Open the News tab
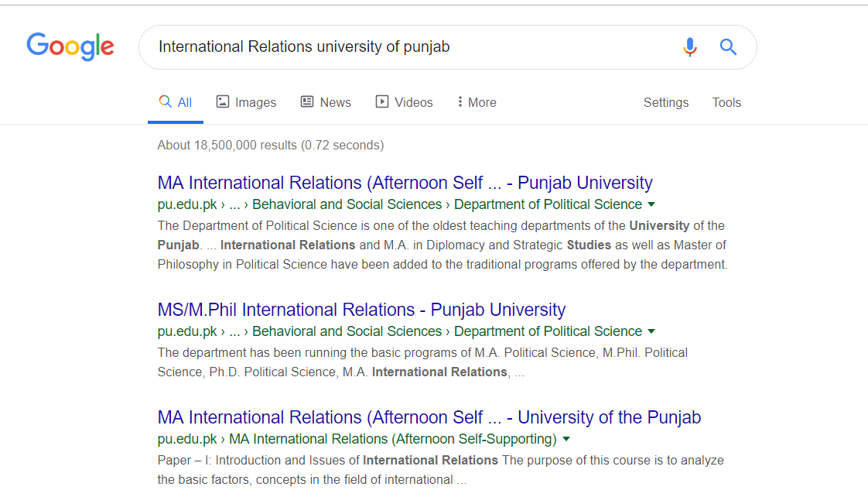 326,102
